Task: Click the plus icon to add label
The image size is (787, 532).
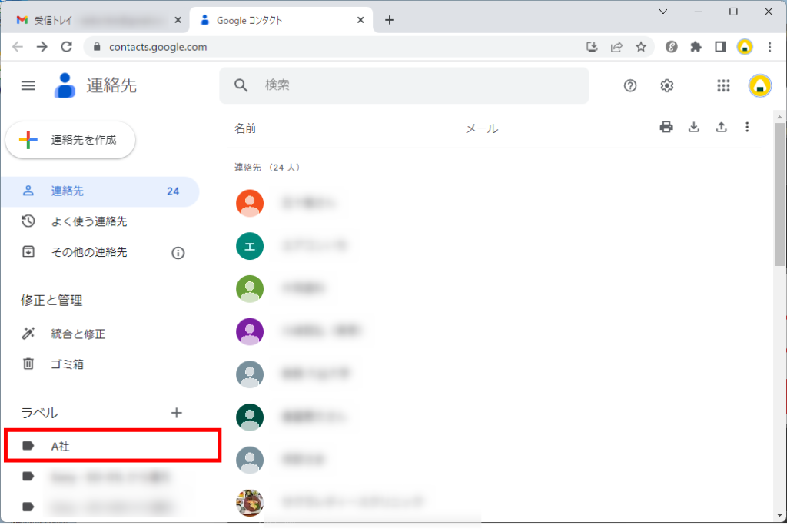Action: click(x=177, y=413)
